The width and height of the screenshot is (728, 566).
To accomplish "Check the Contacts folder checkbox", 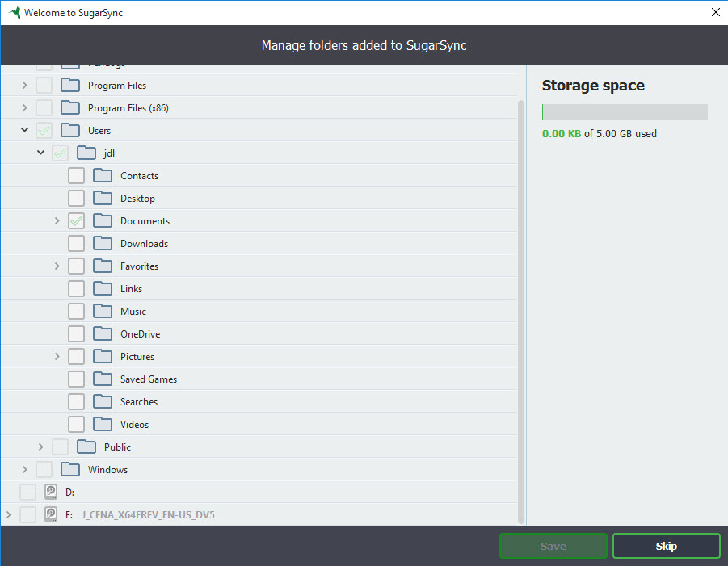I will 76,176.
